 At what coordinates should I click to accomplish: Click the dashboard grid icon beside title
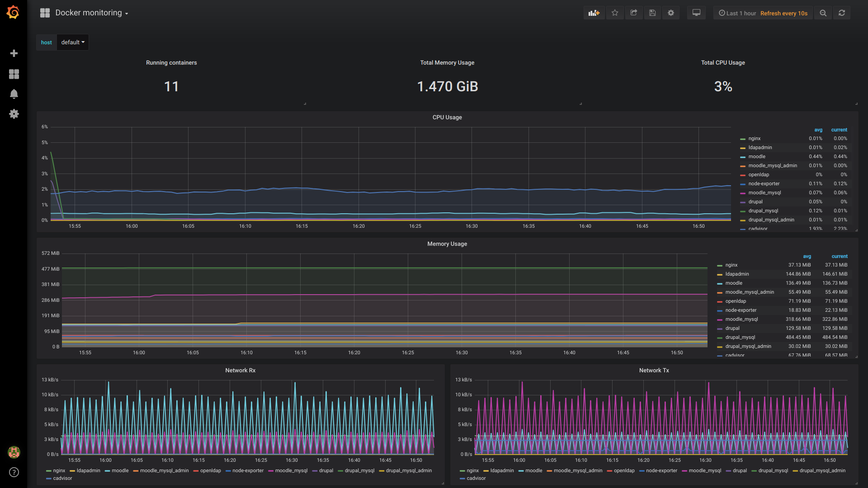pyautogui.click(x=45, y=13)
